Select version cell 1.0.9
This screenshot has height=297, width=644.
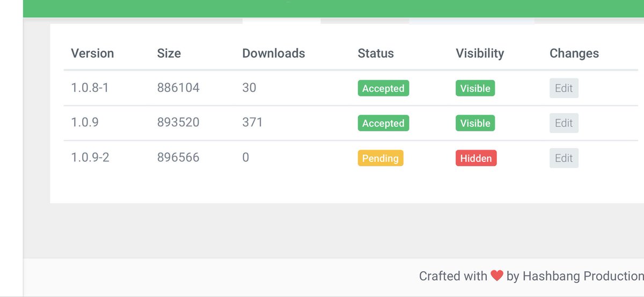click(x=85, y=122)
